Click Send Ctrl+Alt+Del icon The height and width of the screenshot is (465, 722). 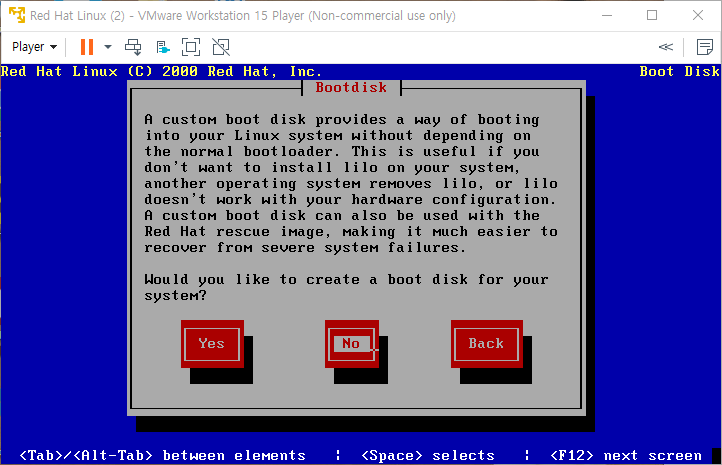point(133,47)
